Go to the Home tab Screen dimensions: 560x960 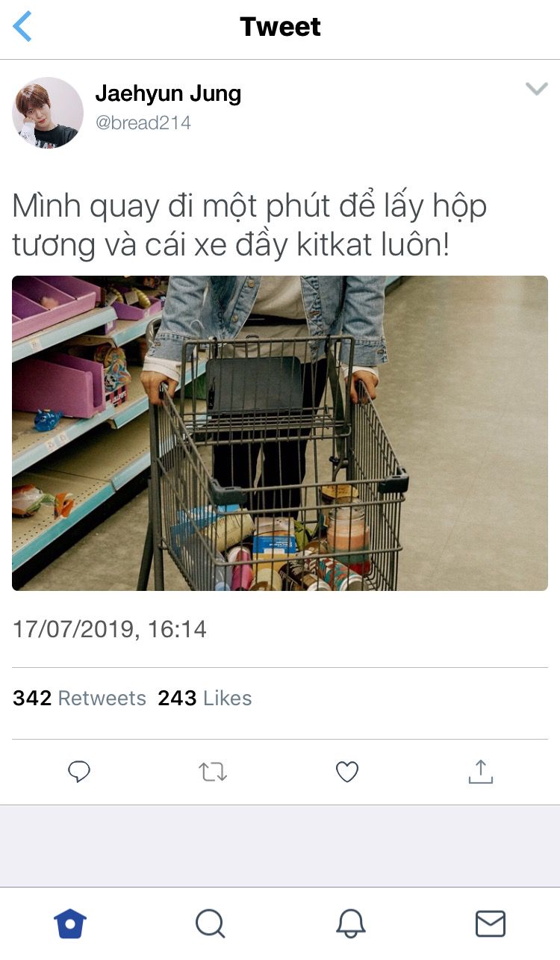point(70,924)
